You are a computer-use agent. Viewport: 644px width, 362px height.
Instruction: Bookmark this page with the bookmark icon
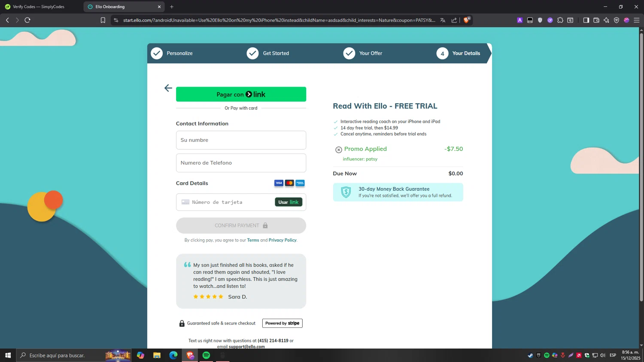(103, 20)
